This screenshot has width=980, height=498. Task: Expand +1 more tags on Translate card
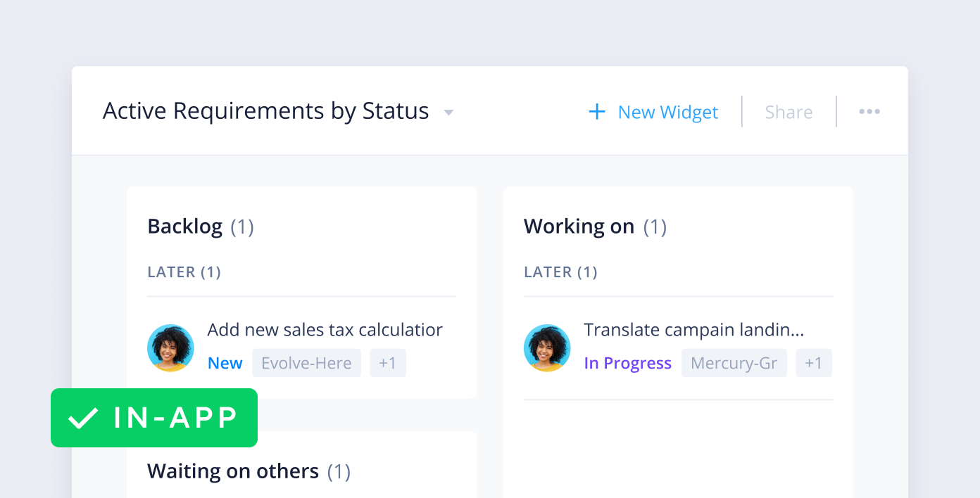pos(814,363)
